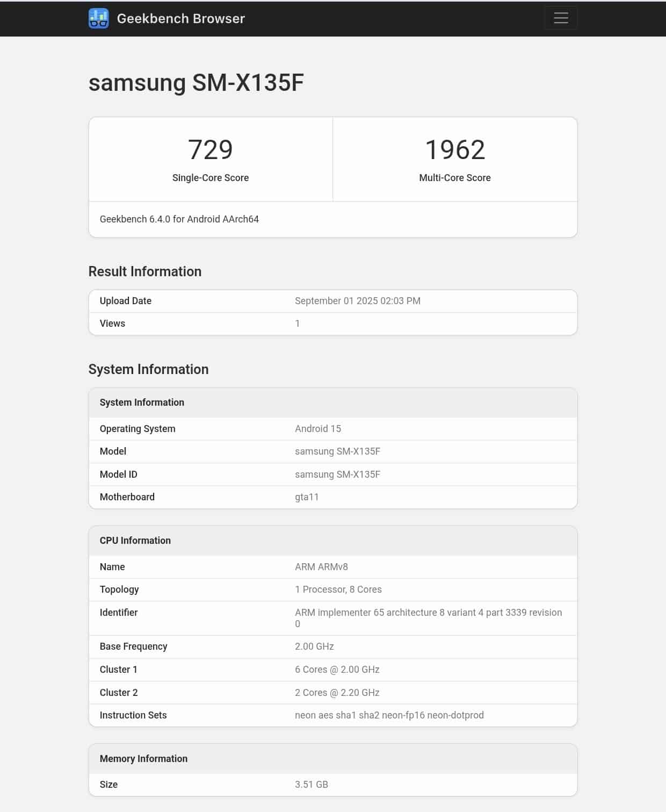Select the memory Size 3.51 GB value
666x812 pixels.
pos(312,784)
